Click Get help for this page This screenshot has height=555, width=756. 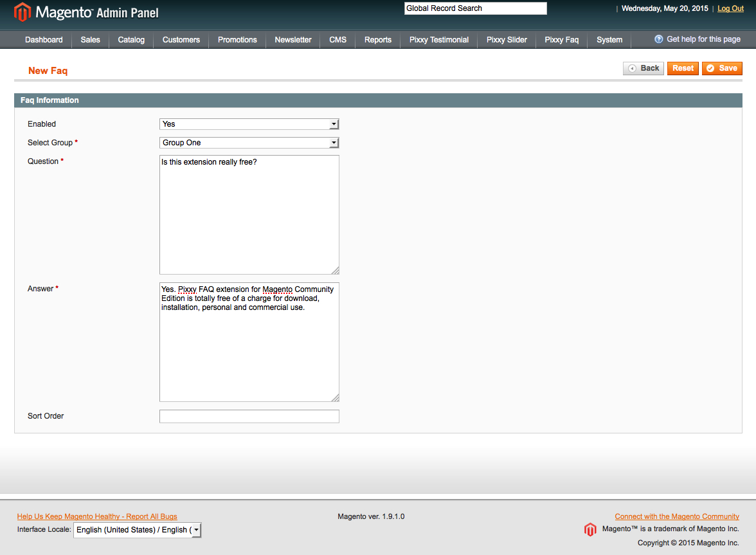[x=703, y=39]
